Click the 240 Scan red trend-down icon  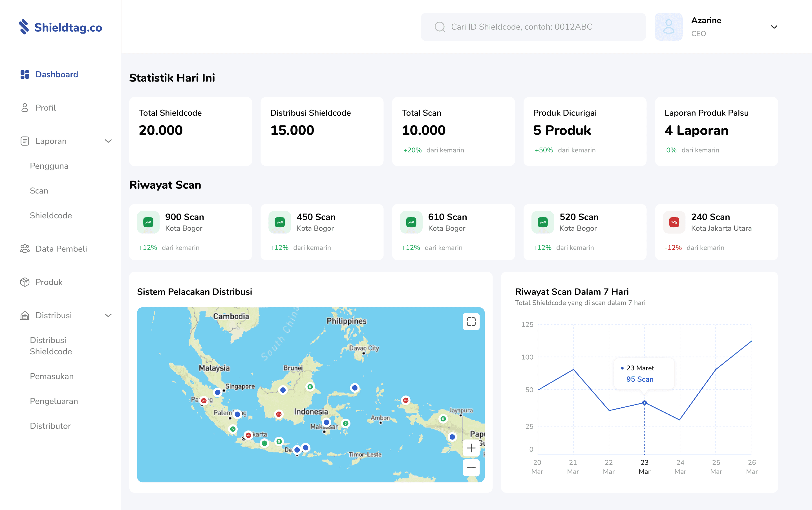tap(674, 222)
